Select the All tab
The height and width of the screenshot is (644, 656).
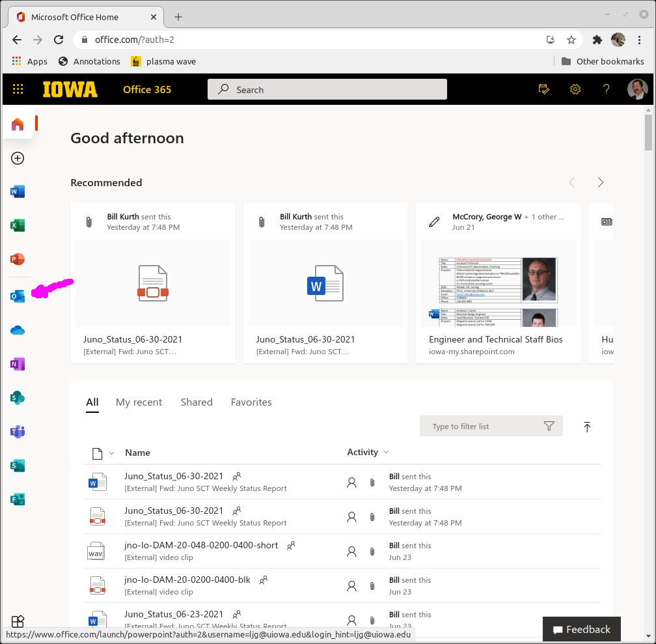[92, 402]
